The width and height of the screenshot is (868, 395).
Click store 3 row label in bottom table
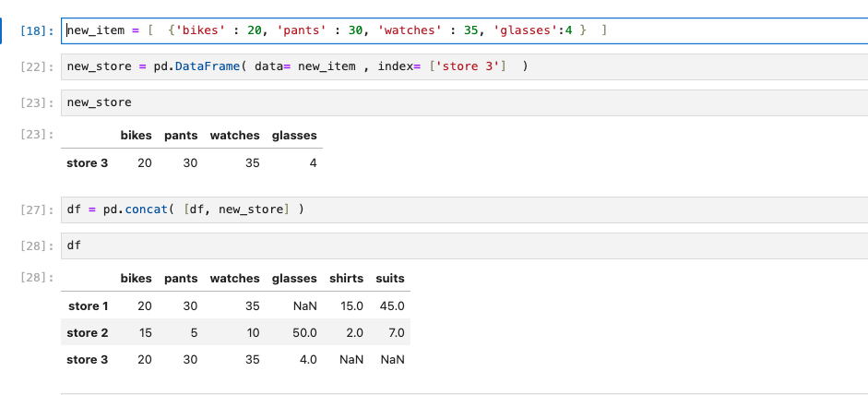pos(88,360)
